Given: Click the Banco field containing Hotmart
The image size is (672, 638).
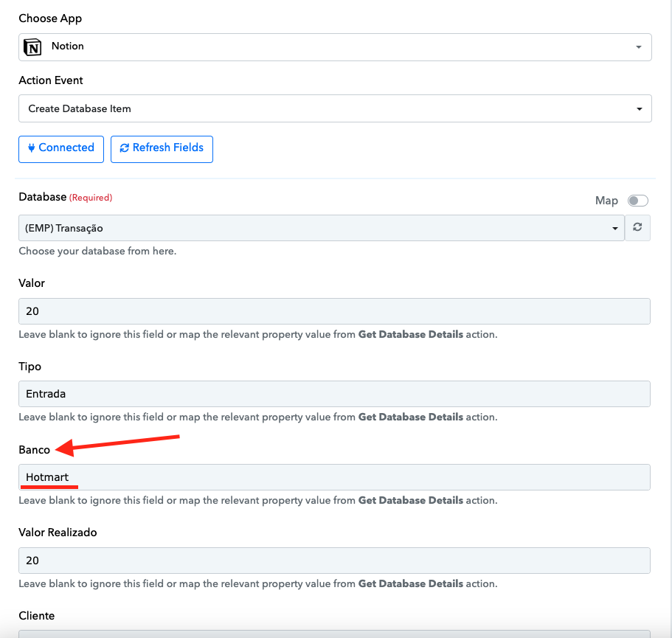Looking at the screenshot, I should click(334, 477).
